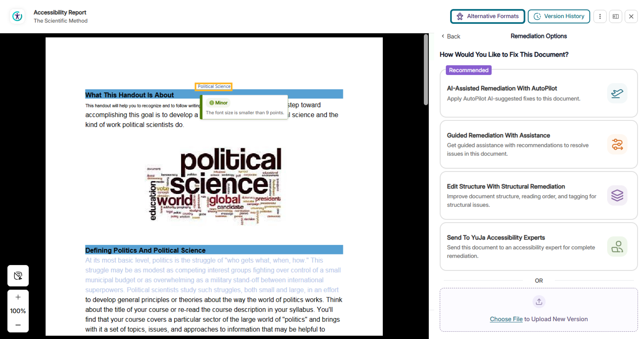This screenshot has height=339, width=644.
Task: Open Alternative Formats
Action: 487,16
